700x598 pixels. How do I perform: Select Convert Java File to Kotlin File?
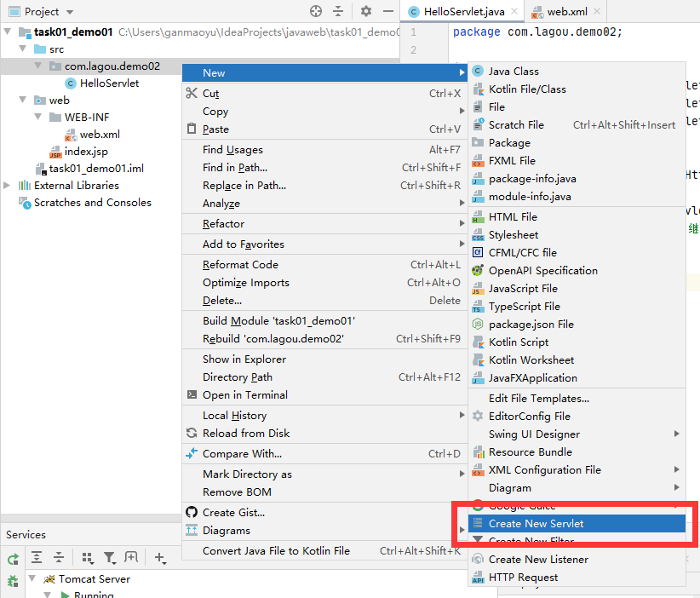[324, 550]
